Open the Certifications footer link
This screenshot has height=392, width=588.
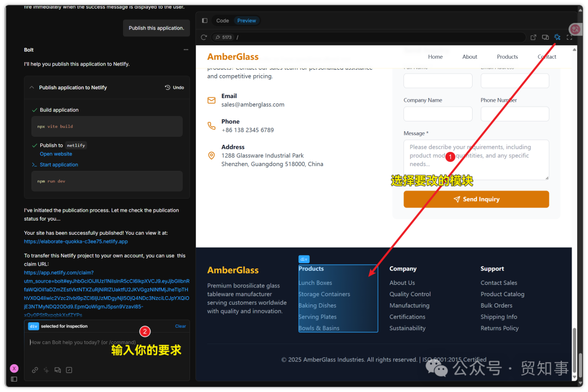point(407,317)
